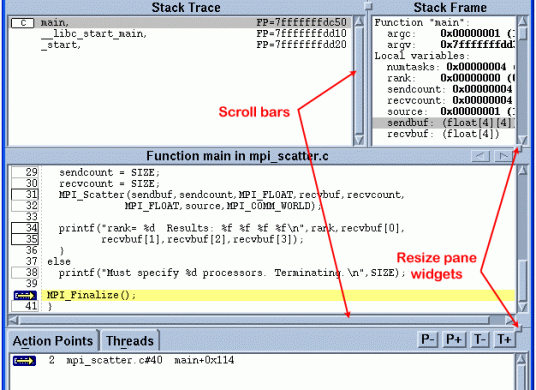Image resolution: width=536 pixels, height=390 pixels.
Task: Switch to the Threads tab
Action: pos(130,341)
